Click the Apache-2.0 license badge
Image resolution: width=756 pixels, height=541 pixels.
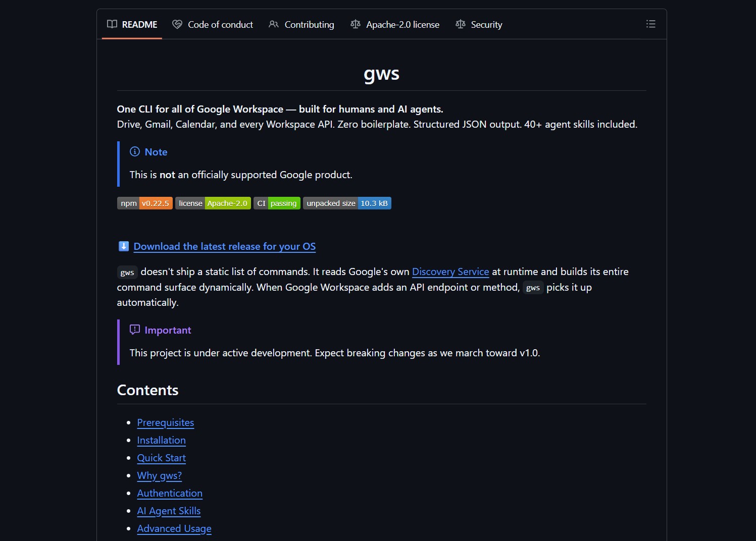click(x=213, y=203)
